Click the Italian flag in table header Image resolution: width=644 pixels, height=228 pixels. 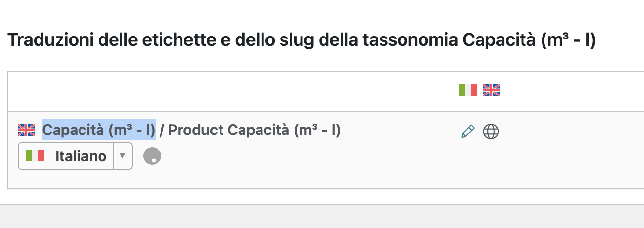point(467,90)
